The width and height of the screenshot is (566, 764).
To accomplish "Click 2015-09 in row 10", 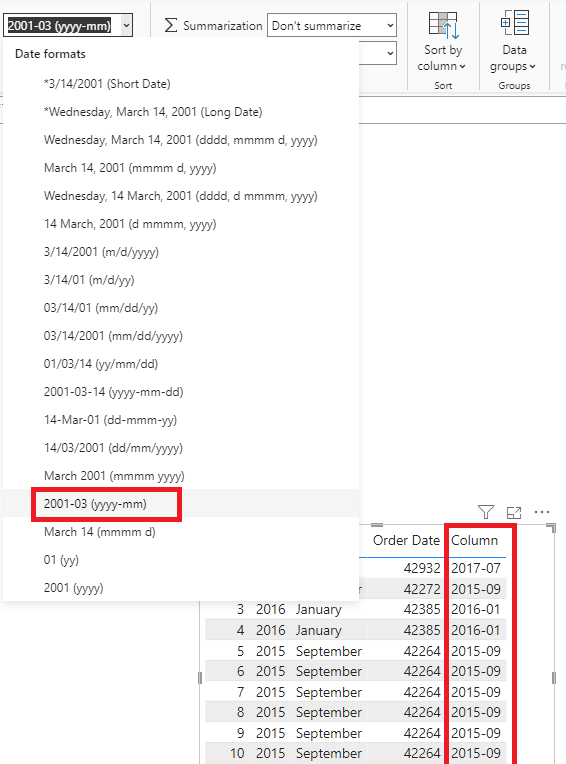I will pos(476,753).
